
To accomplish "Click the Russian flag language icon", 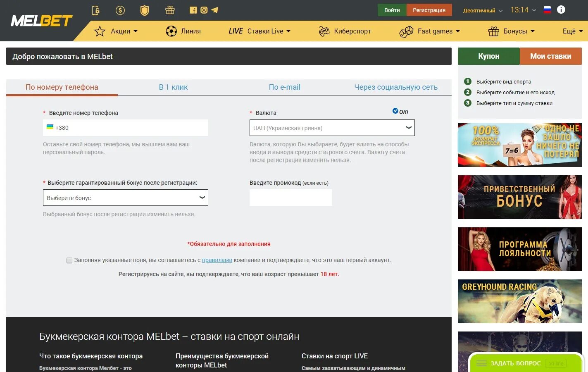I will [547, 10].
